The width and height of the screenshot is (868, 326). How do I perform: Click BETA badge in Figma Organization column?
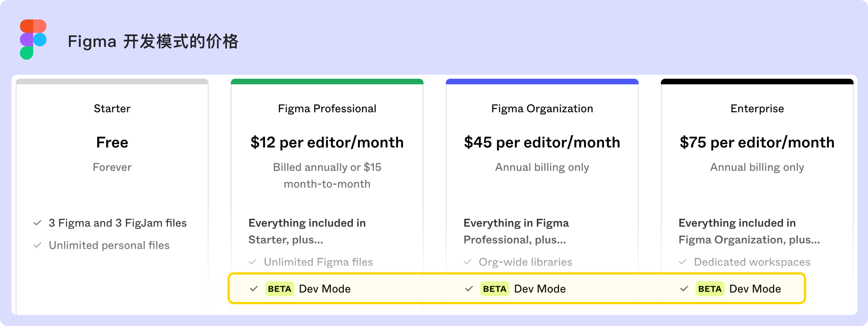(x=494, y=289)
